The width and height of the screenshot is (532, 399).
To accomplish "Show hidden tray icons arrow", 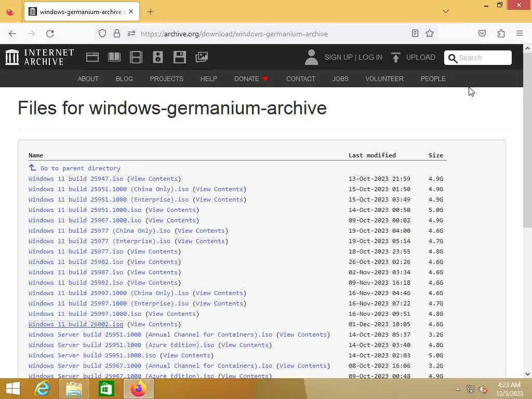I will click(x=458, y=389).
